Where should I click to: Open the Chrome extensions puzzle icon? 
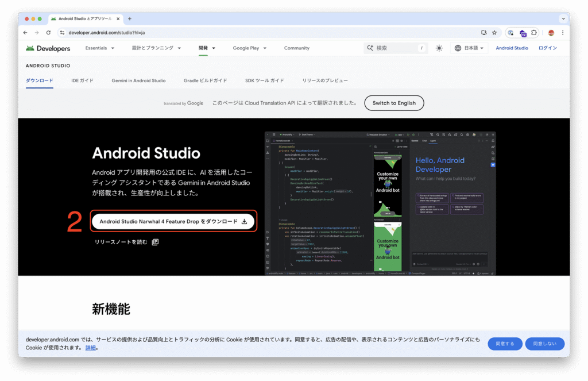point(534,33)
